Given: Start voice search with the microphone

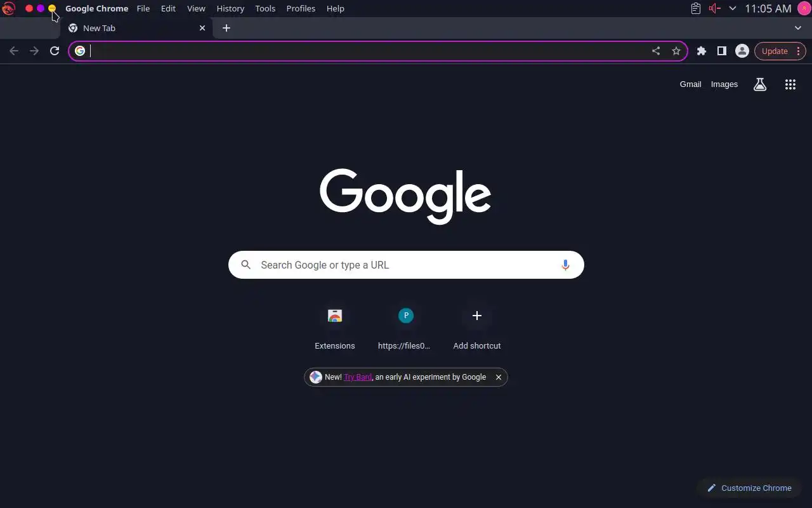Looking at the screenshot, I should 565,265.
